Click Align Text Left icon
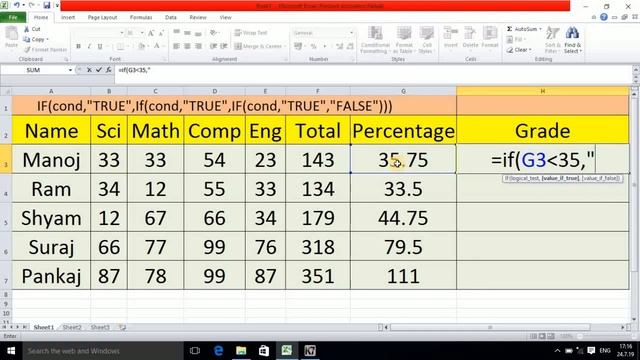The height and width of the screenshot is (360, 640). tap(176, 47)
